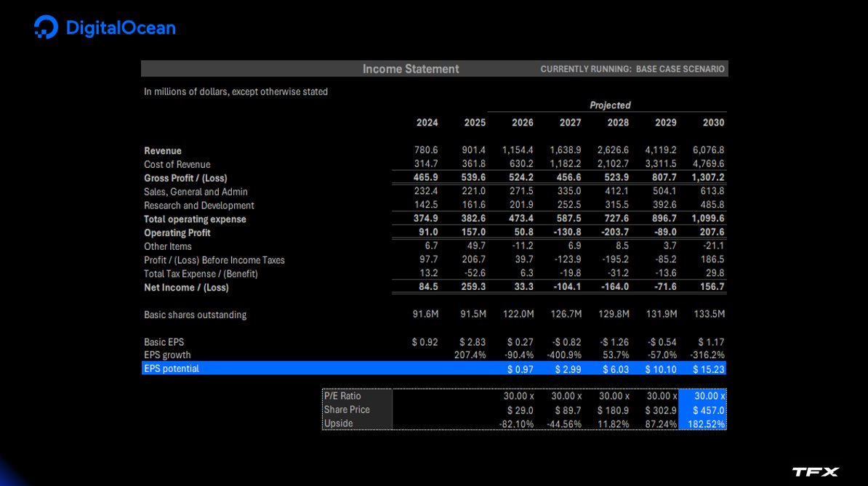Click the Other Items row label
This screenshot has height=486, width=868.
pos(168,246)
